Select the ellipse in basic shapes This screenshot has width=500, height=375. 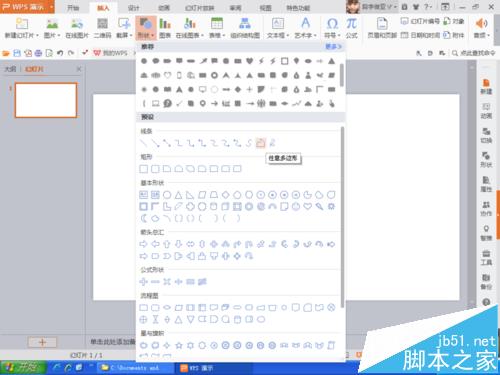click(x=167, y=195)
